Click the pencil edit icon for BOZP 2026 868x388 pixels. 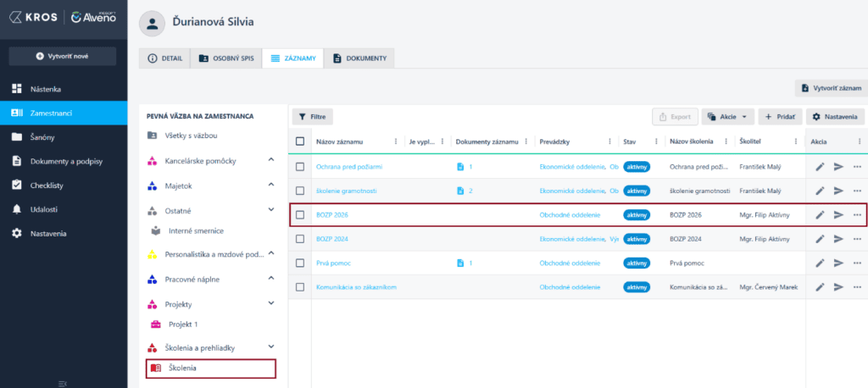(x=820, y=215)
